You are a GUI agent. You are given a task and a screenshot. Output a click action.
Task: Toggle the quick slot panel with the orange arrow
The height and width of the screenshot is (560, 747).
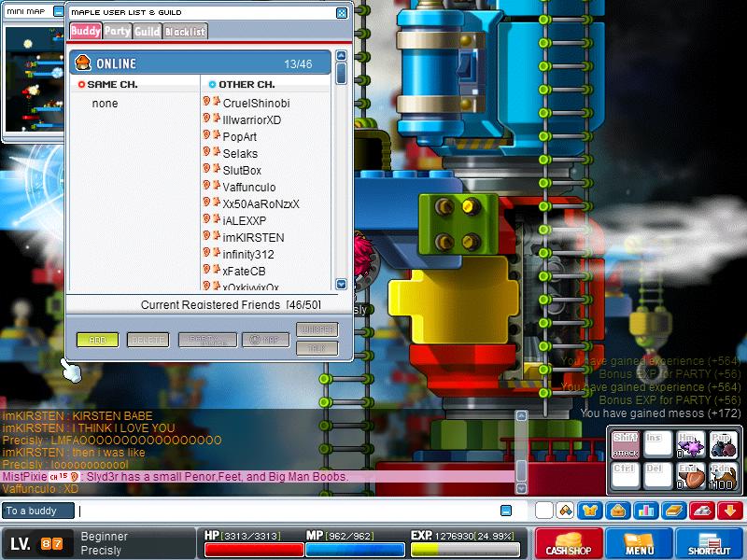click(x=730, y=511)
